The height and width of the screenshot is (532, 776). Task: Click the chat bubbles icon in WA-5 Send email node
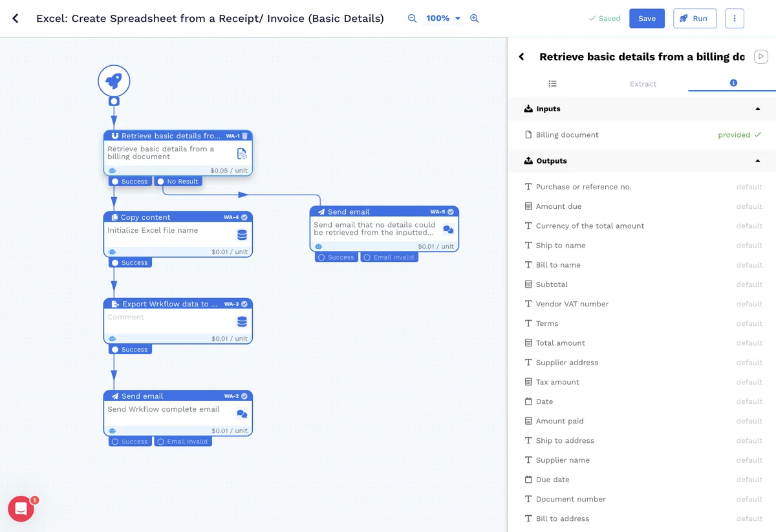pyautogui.click(x=448, y=229)
